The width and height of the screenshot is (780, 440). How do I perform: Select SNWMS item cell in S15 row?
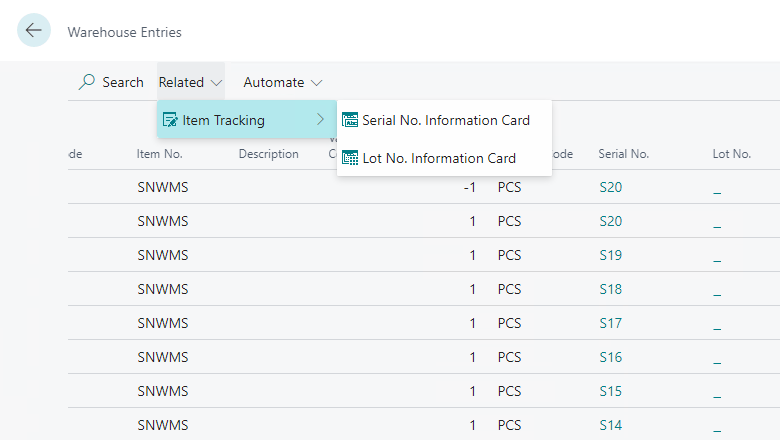coord(163,391)
